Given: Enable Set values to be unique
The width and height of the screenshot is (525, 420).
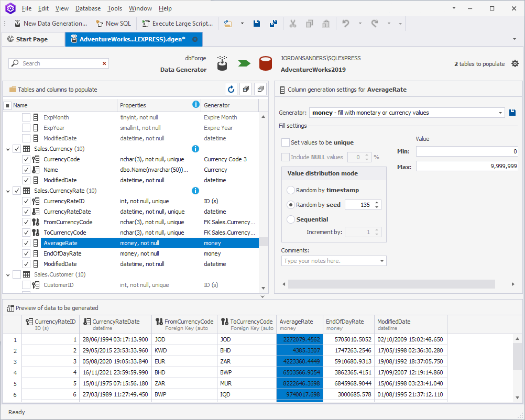Looking at the screenshot, I should [286, 142].
